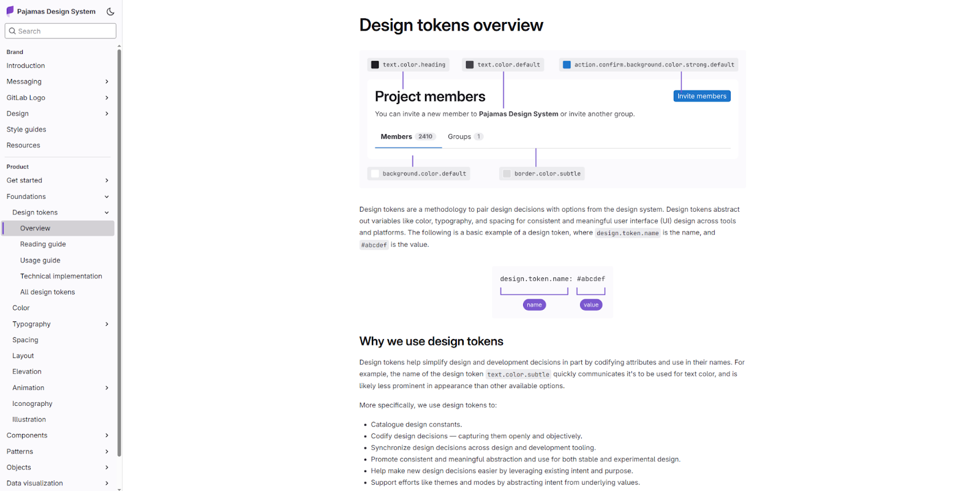Viewport: 980px width, 491px height.
Task: Click the magnifier icon in the search bar
Action: pyautogui.click(x=13, y=31)
